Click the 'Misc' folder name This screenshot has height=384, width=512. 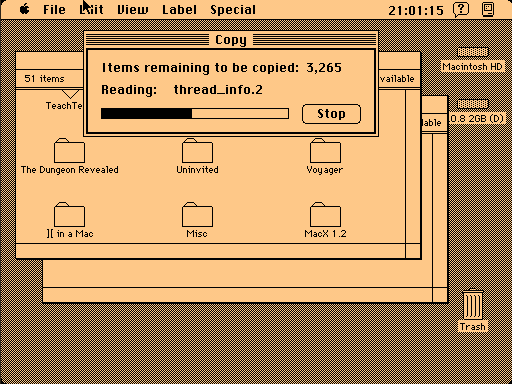coord(197,234)
